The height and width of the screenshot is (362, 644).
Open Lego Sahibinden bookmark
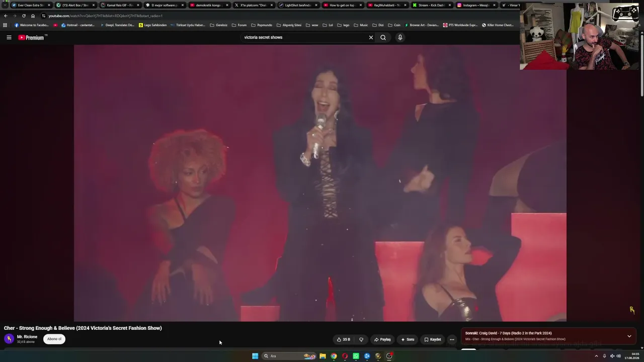point(153,25)
